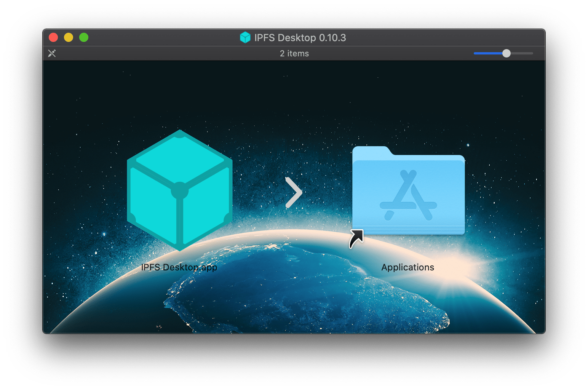The image size is (588, 390).
Task: Click the IPFS Desktop 0.10.3 window title
Action: point(301,37)
